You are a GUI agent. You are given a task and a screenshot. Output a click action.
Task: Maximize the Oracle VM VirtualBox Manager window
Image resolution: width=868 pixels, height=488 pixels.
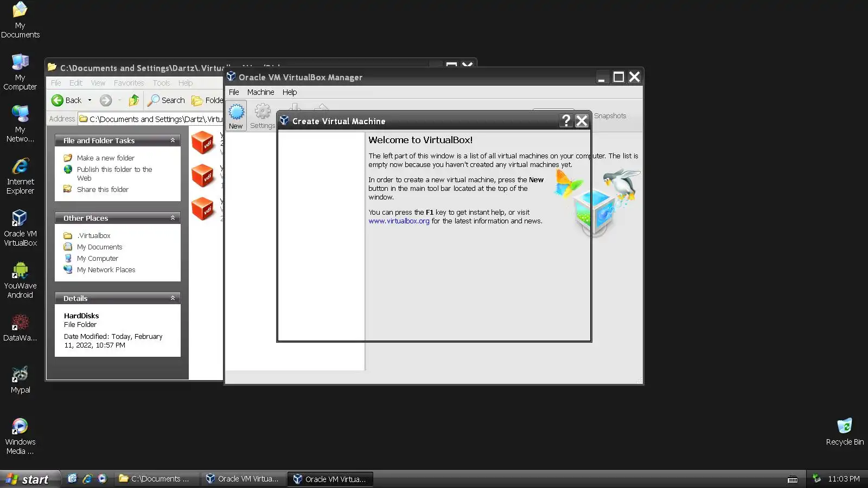tap(618, 77)
